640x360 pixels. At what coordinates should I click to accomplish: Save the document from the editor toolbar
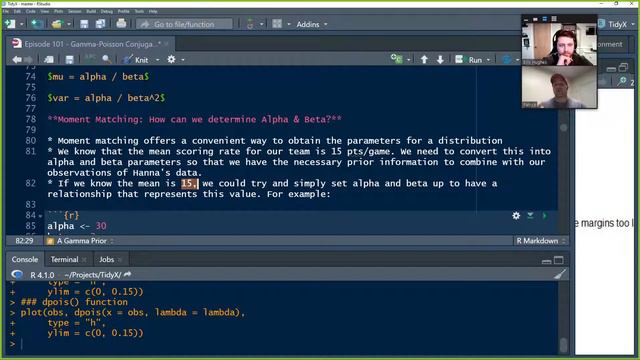coord(70,60)
